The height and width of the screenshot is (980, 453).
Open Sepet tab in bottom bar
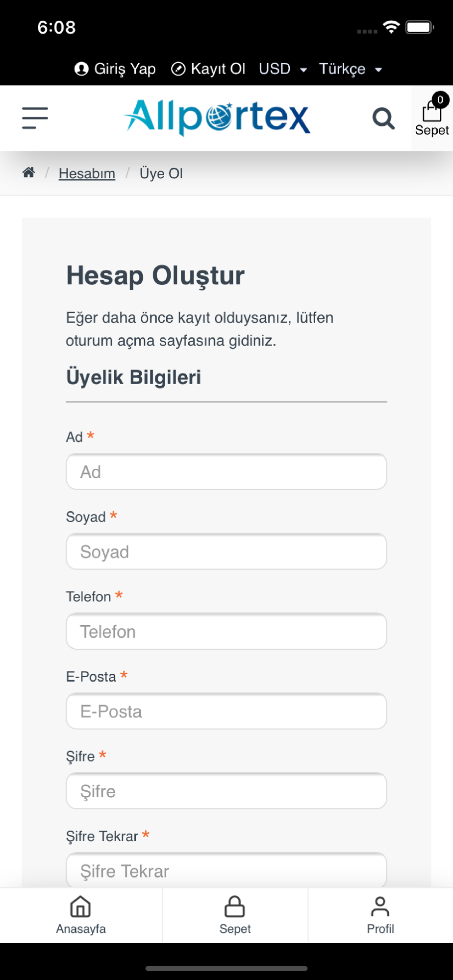coord(235,915)
